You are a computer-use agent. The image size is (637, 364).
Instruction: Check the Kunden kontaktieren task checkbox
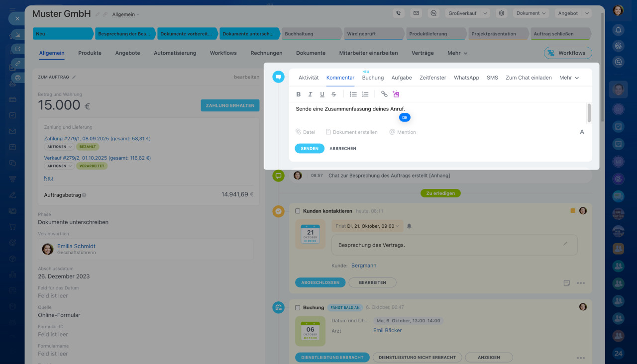click(298, 211)
